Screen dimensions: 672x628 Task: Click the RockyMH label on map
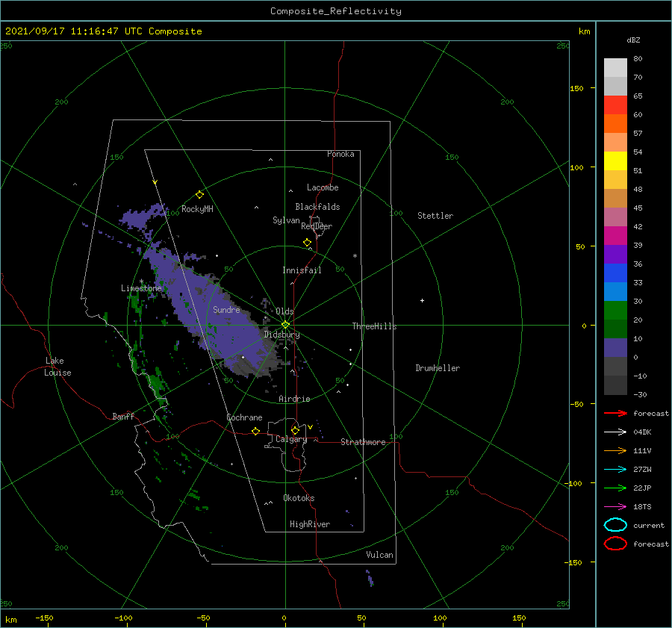pyautogui.click(x=197, y=209)
